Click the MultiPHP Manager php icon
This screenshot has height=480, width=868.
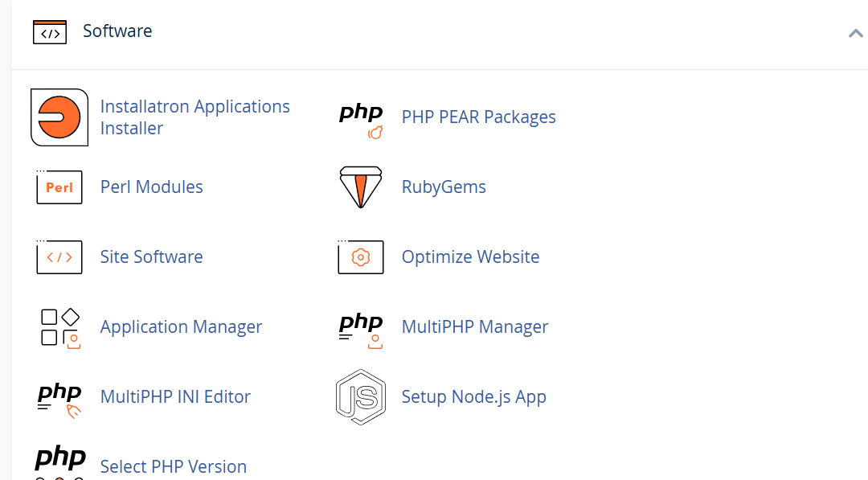coord(361,330)
